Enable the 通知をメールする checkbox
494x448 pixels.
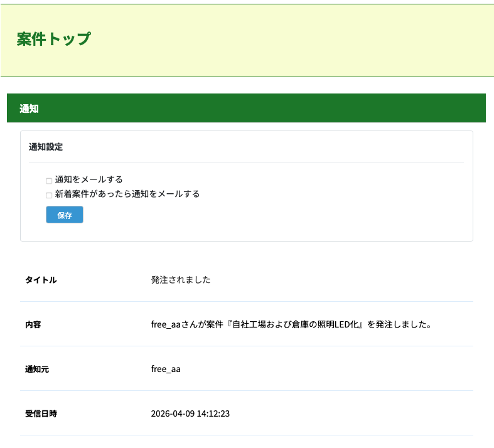click(x=49, y=181)
